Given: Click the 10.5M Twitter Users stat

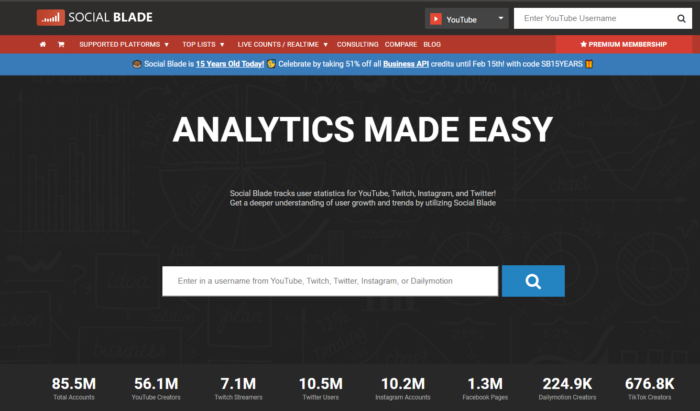Looking at the screenshot, I should (x=321, y=388).
